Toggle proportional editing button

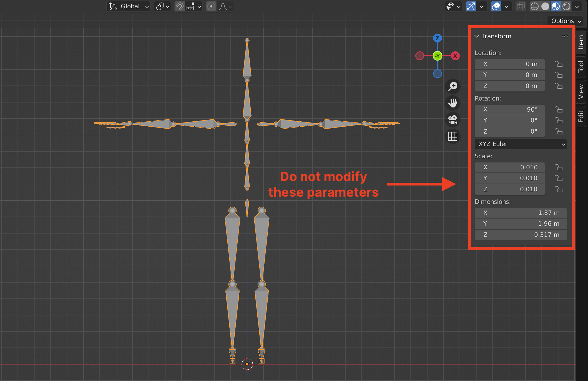(211, 6)
